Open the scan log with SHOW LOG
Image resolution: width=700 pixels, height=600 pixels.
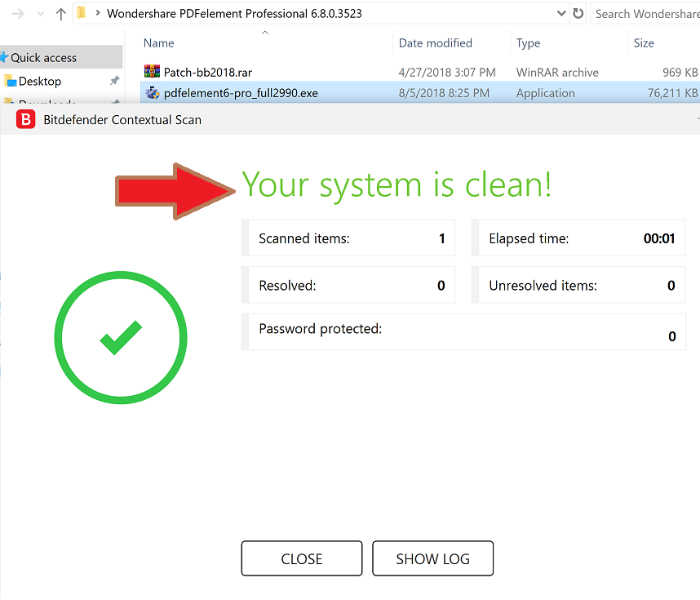(432, 559)
